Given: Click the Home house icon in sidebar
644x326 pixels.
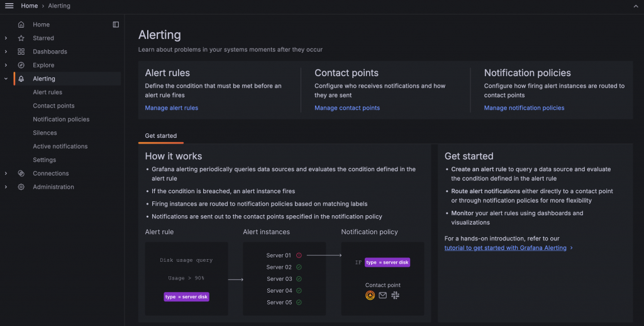Looking at the screenshot, I should tap(21, 25).
